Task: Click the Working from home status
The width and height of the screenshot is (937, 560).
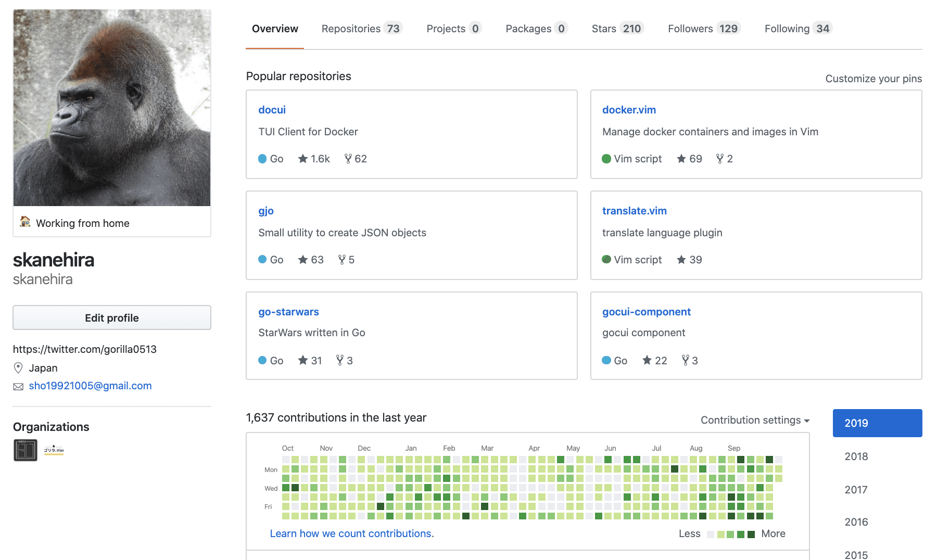Action: (x=83, y=223)
